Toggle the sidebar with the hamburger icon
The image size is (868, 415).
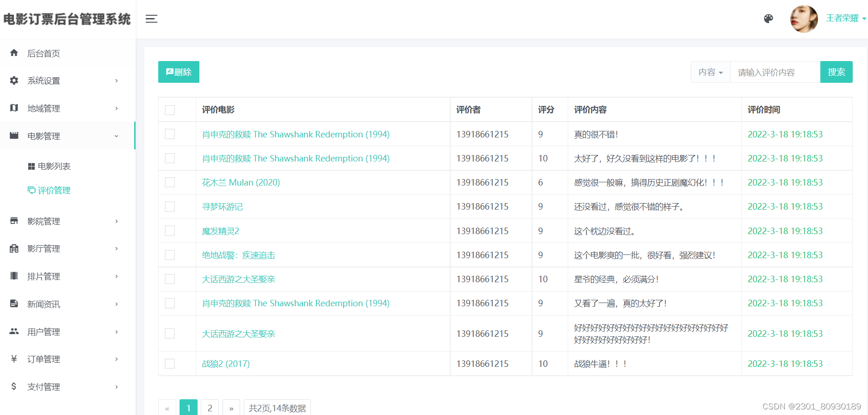pyautogui.click(x=151, y=19)
